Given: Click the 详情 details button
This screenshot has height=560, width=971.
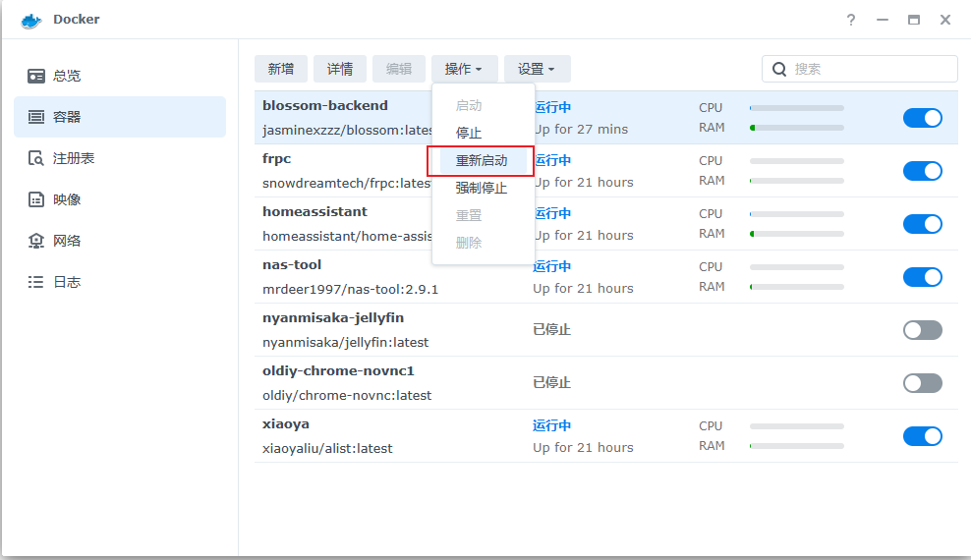Looking at the screenshot, I should click(x=339, y=69).
